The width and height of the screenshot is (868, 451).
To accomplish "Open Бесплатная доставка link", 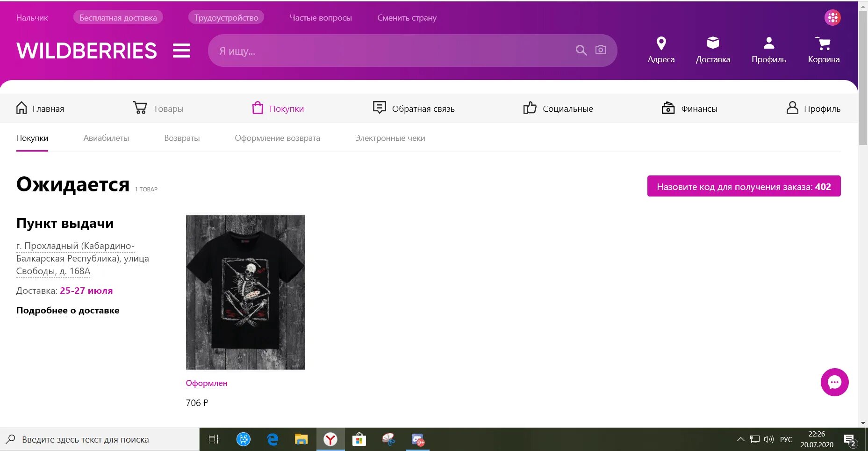I will click(x=118, y=18).
